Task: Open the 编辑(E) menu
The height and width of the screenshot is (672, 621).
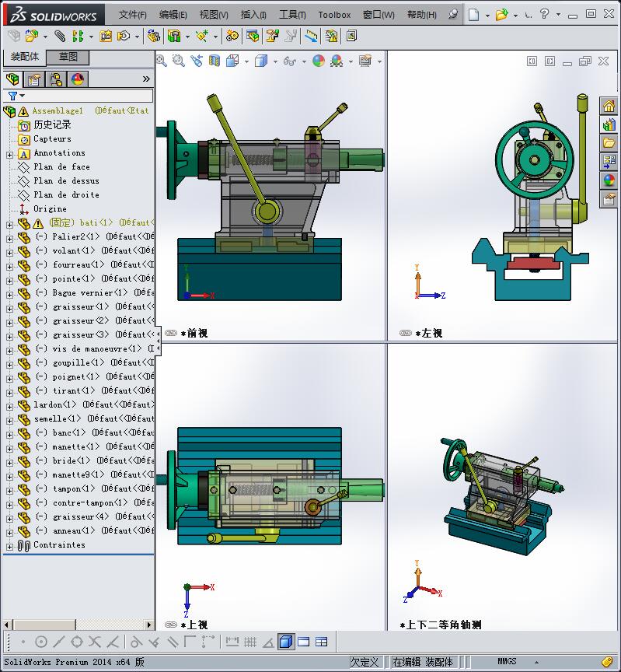Action: click(x=173, y=15)
